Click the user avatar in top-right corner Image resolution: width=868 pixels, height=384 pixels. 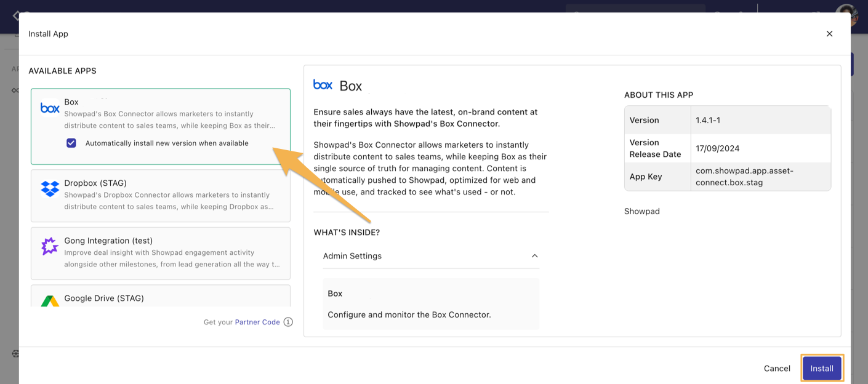(x=846, y=15)
